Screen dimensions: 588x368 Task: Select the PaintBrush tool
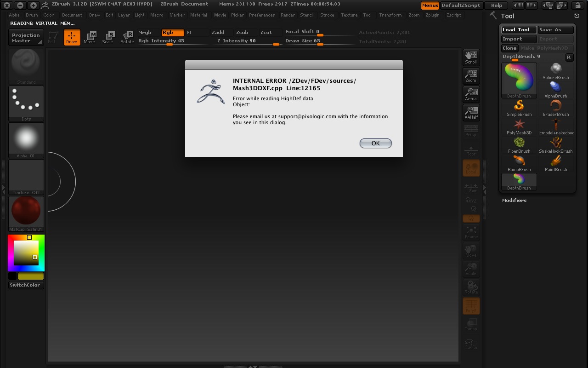tap(556, 163)
